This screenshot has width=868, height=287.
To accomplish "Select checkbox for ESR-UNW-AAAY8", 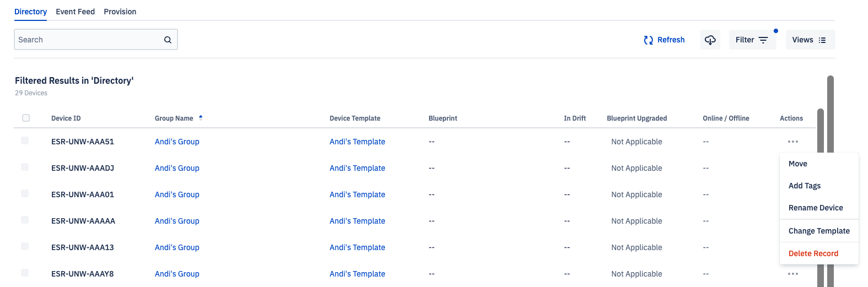I will (25, 273).
